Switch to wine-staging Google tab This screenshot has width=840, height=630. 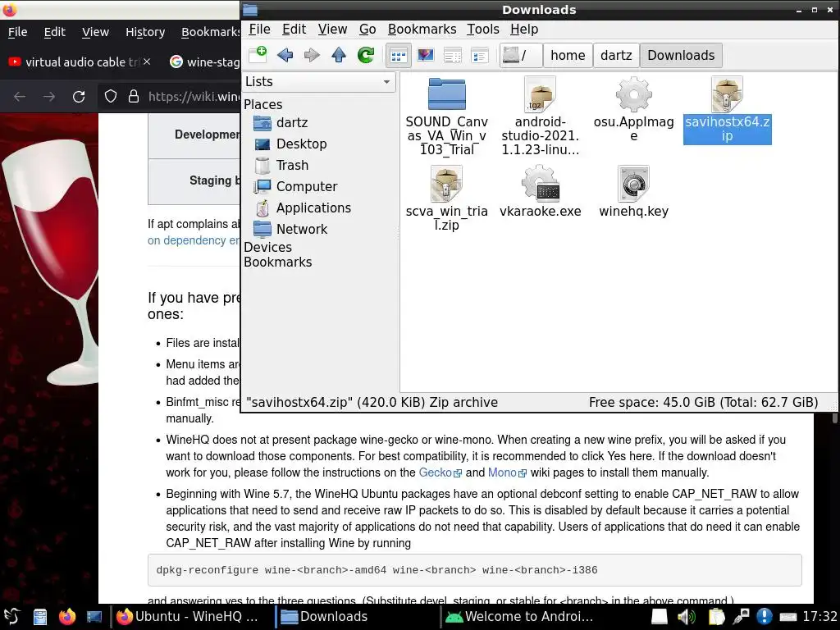coord(203,62)
